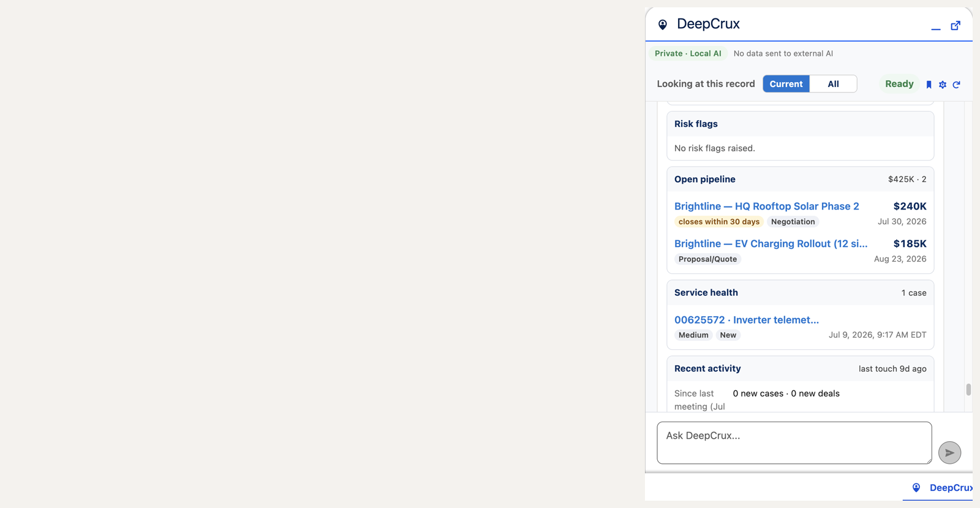Screen dimensions: 980x508
Task: Click the New status tag on the case
Action: [728, 335]
